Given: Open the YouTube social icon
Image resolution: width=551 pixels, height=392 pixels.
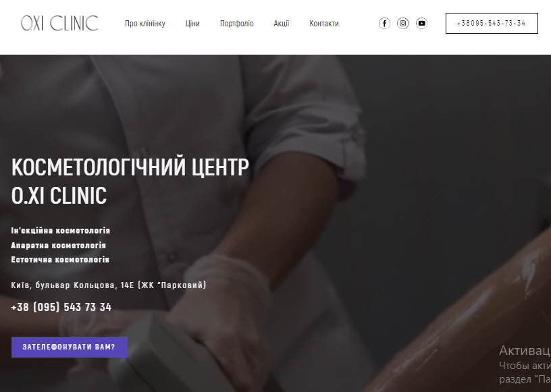Looking at the screenshot, I should pyautogui.click(x=421, y=24).
